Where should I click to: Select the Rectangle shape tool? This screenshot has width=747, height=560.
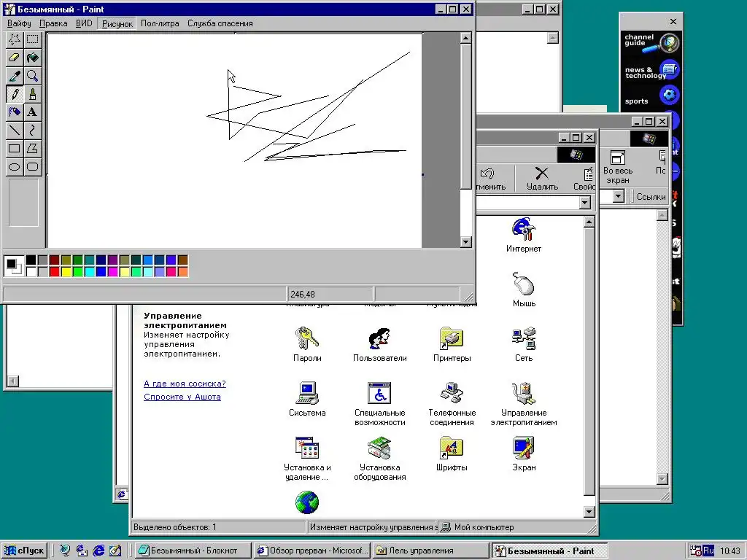[x=15, y=148]
